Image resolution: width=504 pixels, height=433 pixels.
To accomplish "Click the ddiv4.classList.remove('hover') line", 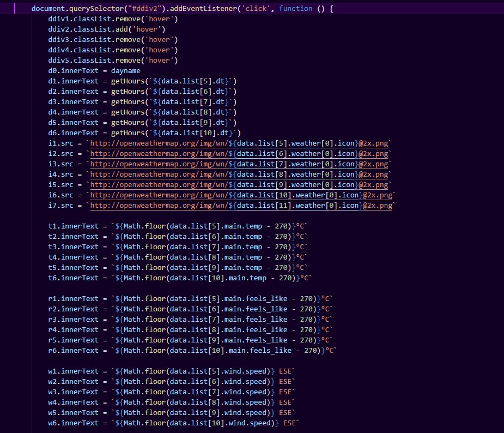I will 113,50.
